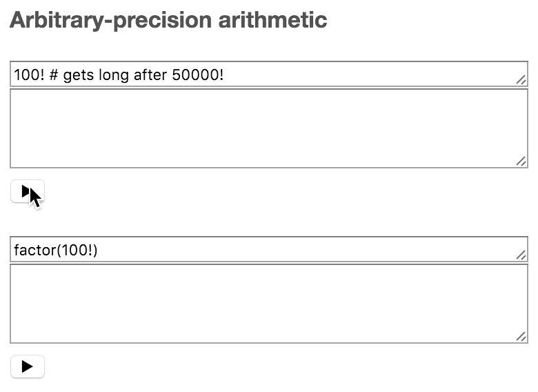Grab resize handle of the 100! input box
This screenshot has width=538, height=392.
pyautogui.click(x=521, y=81)
